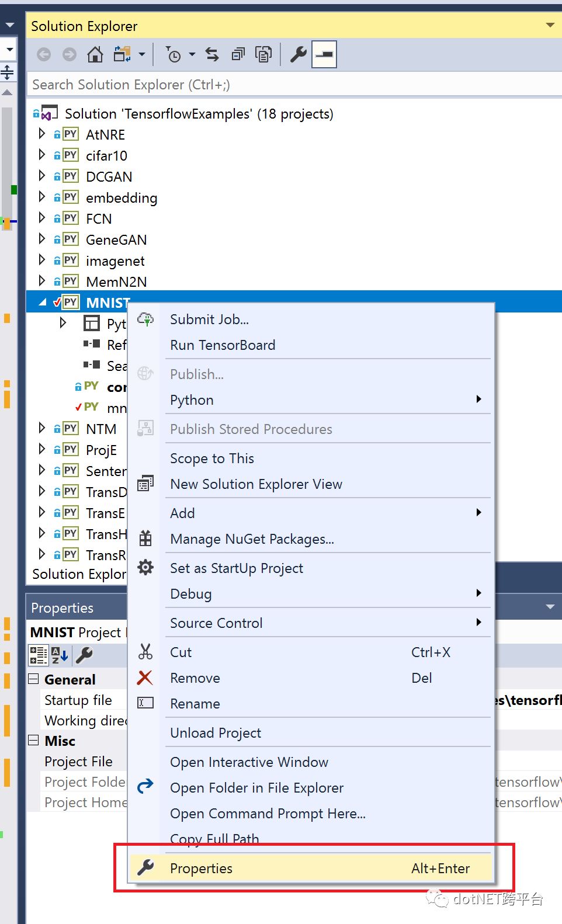The width and height of the screenshot is (562, 924).
Task: Expand the embedding project node
Action: (41, 197)
